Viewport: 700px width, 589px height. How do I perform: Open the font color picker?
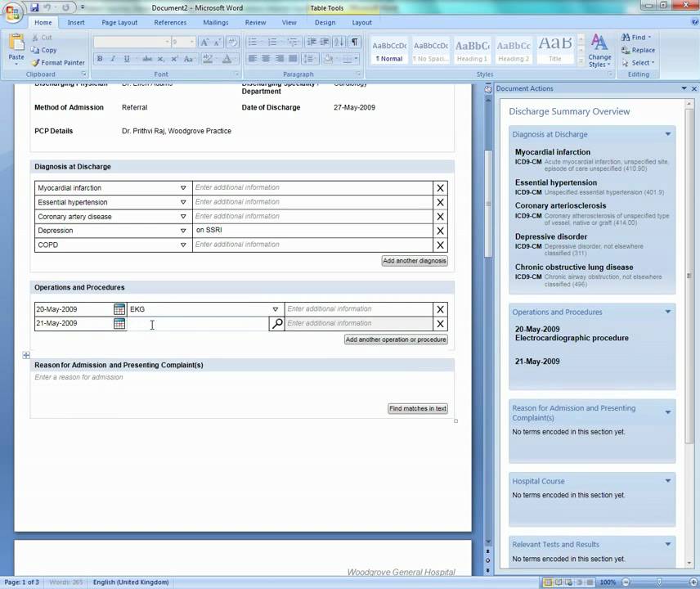pos(229,59)
